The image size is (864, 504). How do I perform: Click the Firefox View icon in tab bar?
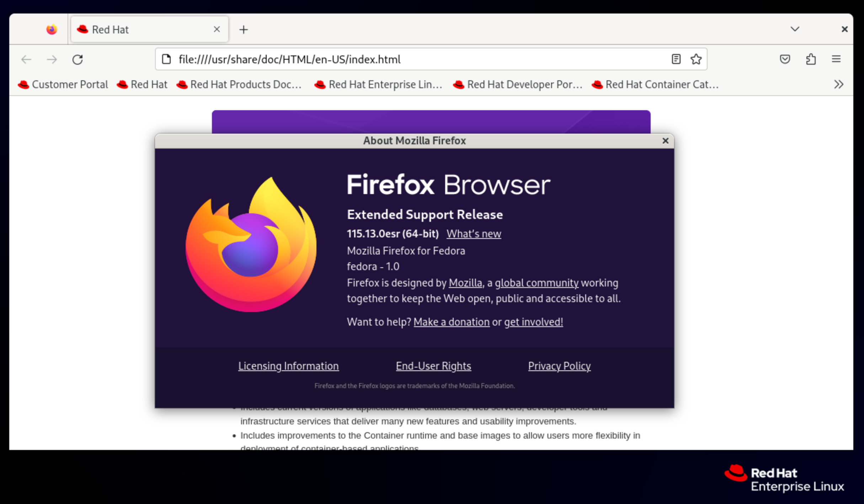(x=52, y=30)
